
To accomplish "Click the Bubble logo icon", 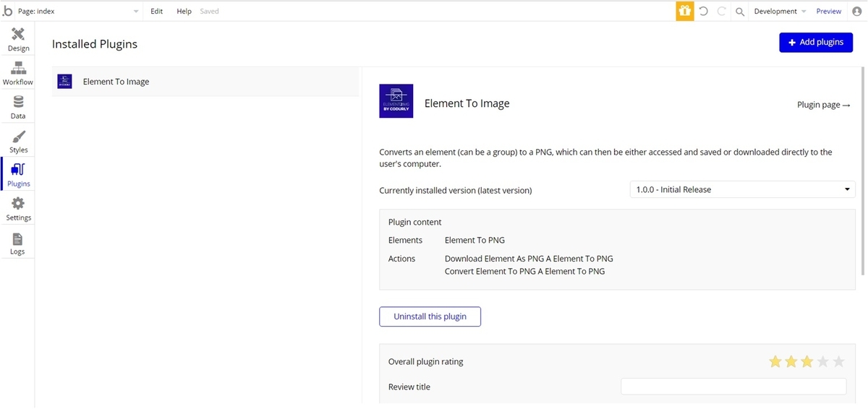I will click(8, 11).
